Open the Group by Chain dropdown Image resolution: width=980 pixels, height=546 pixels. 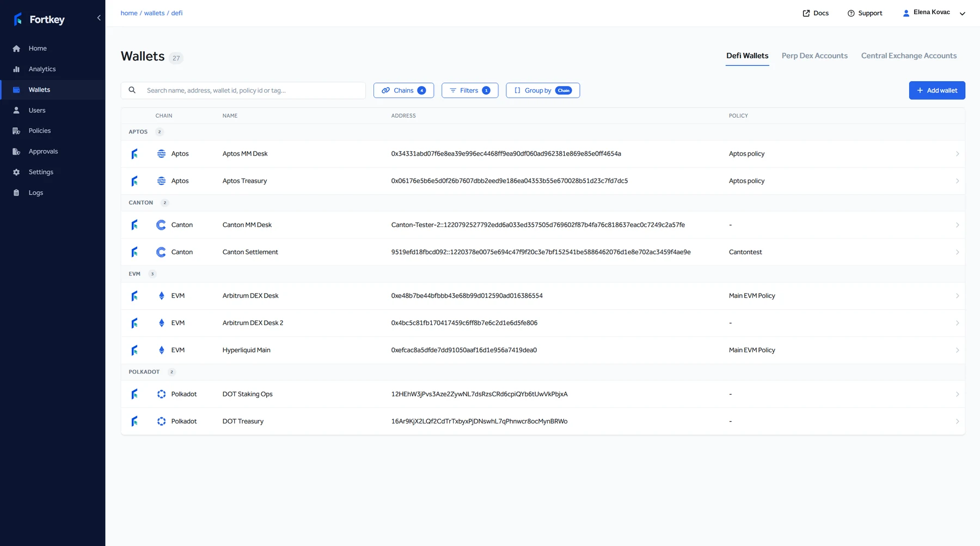pyautogui.click(x=543, y=90)
